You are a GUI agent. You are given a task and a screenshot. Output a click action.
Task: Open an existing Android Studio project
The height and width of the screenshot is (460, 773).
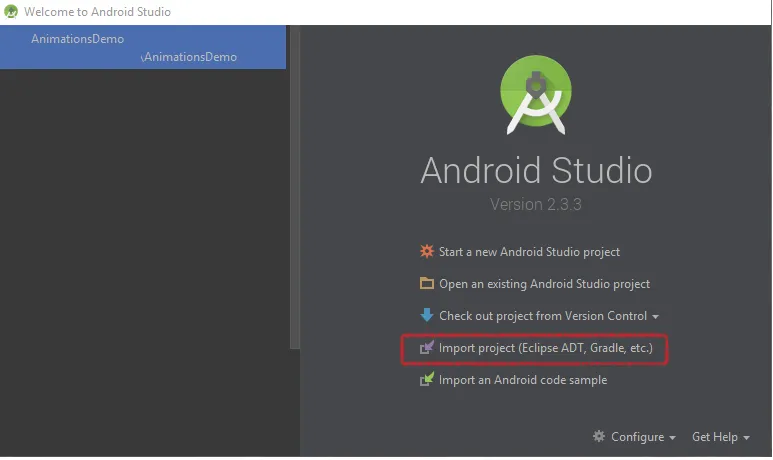544,284
